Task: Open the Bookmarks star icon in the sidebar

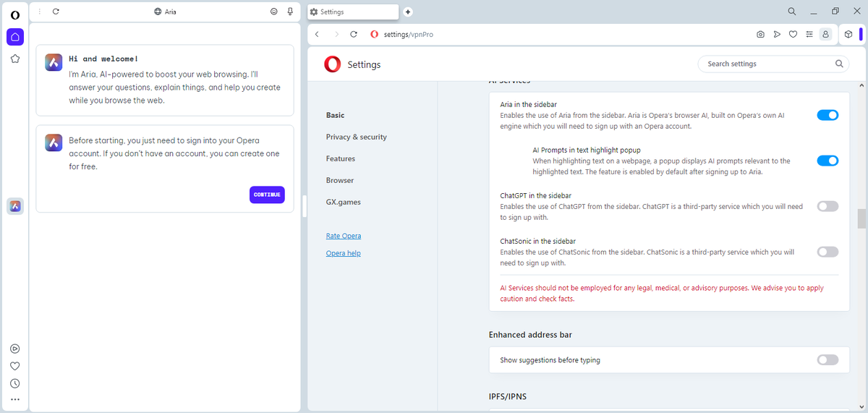Action: [15, 59]
